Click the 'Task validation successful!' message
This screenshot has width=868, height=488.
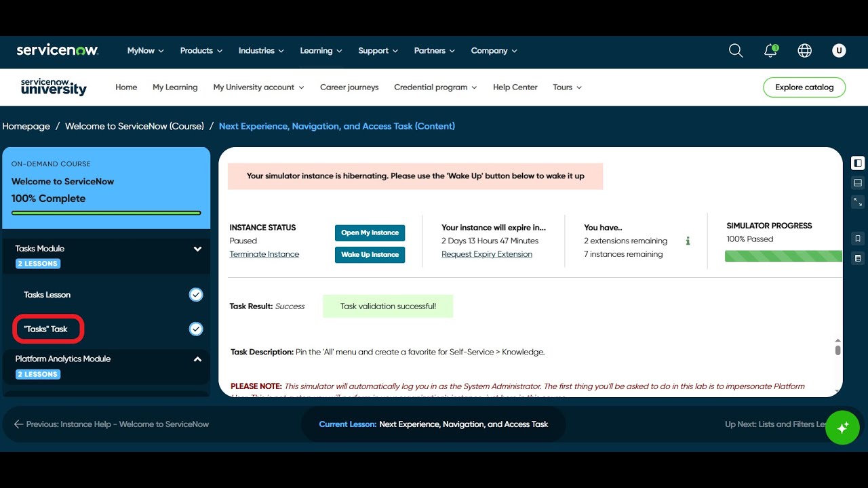coord(388,306)
